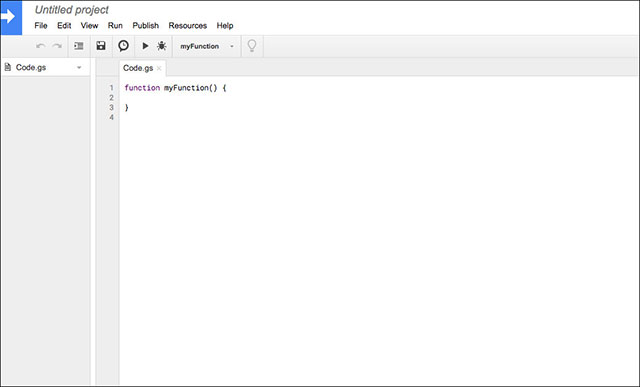The image size is (640, 387).
Task: Open the File menu
Action: point(41,25)
